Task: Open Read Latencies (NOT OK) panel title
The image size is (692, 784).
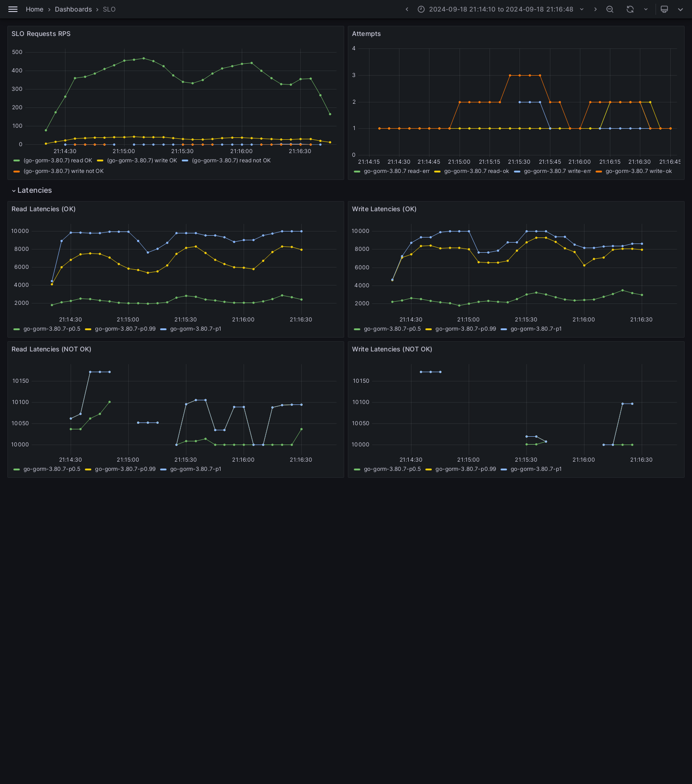Action: click(51, 349)
